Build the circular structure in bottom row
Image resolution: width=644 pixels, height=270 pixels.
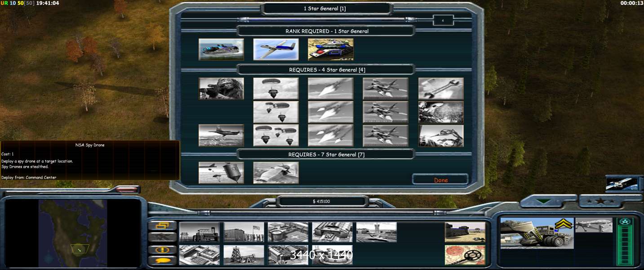[333, 255]
